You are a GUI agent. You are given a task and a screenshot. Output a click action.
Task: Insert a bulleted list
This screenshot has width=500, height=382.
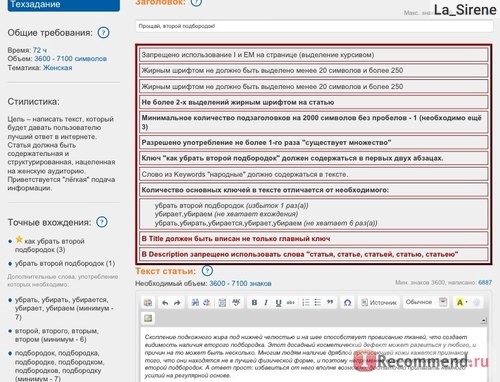[317, 302]
